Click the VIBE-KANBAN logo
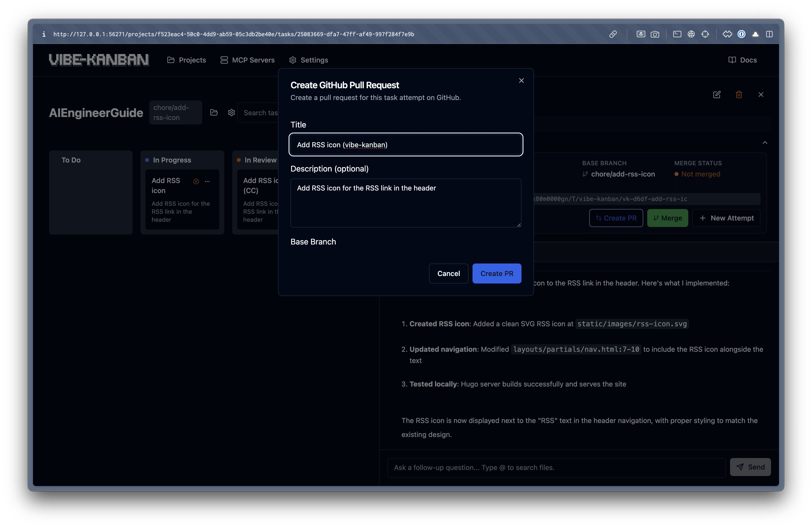The width and height of the screenshot is (812, 528). click(x=98, y=60)
